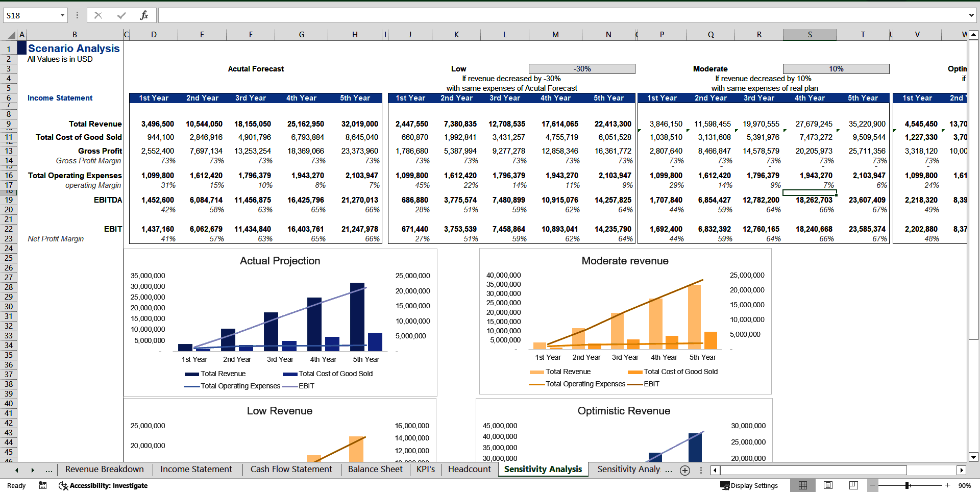Click macro recording icon in status bar

pos(43,485)
